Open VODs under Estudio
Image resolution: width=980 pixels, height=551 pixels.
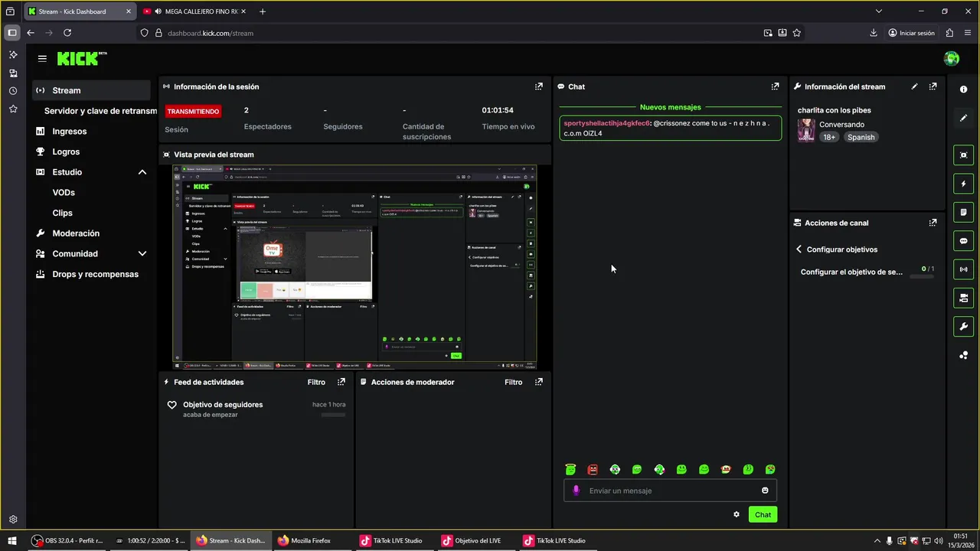pyautogui.click(x=64, y=193)
